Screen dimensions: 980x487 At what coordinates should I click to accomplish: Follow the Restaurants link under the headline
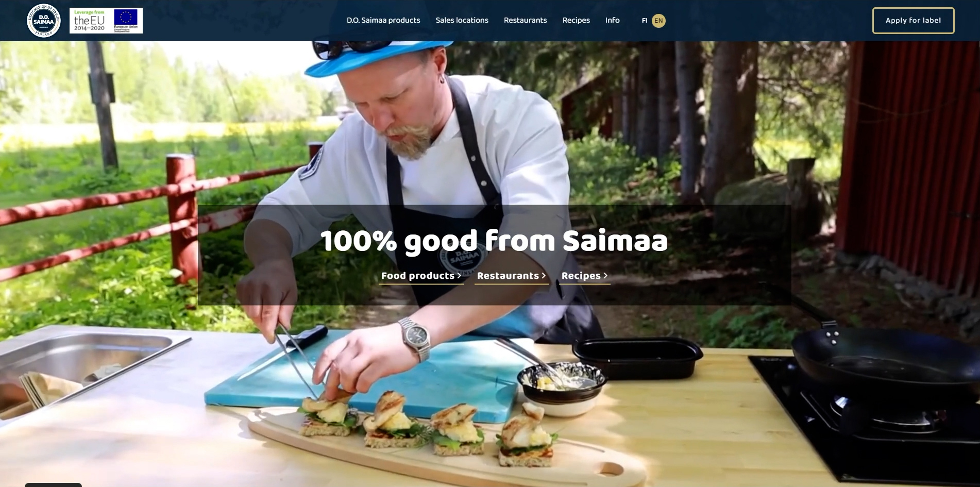tap(508, 276)
